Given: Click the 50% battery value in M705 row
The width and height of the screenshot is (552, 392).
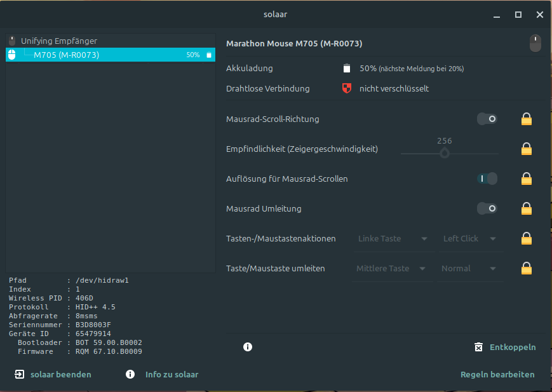Looking at the screenshot, I should pyautogui.click(x=193, y=55).
